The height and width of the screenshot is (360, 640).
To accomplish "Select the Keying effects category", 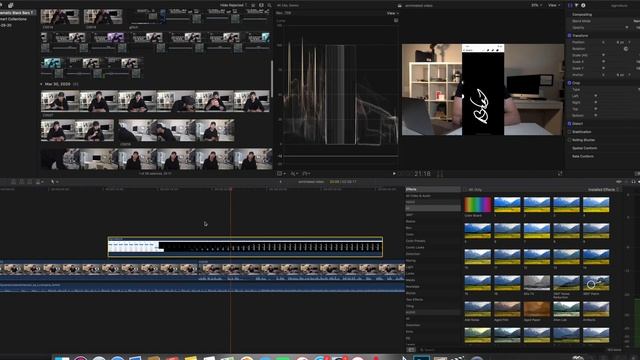I will point(411,260).
